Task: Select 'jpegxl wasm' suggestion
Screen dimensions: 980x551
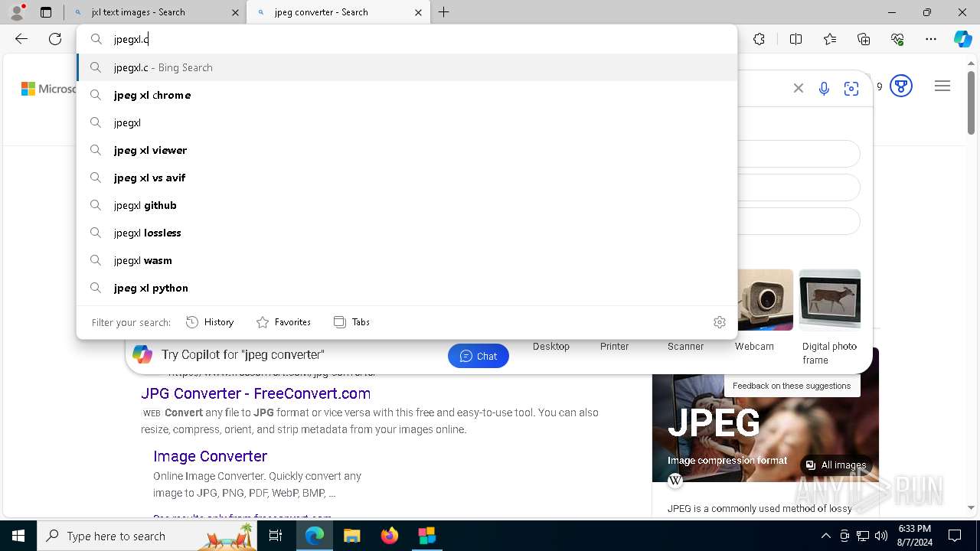Action: [x=407, y=260]
